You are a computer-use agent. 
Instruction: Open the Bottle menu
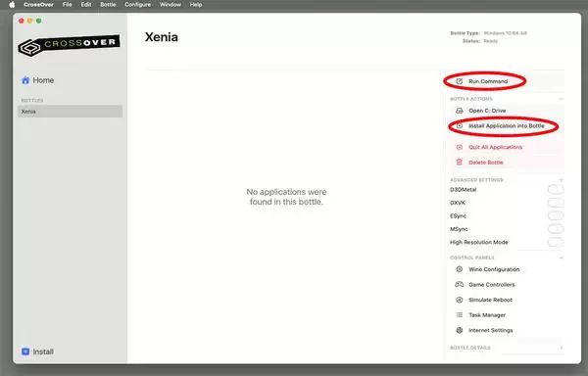pos(108,5)
